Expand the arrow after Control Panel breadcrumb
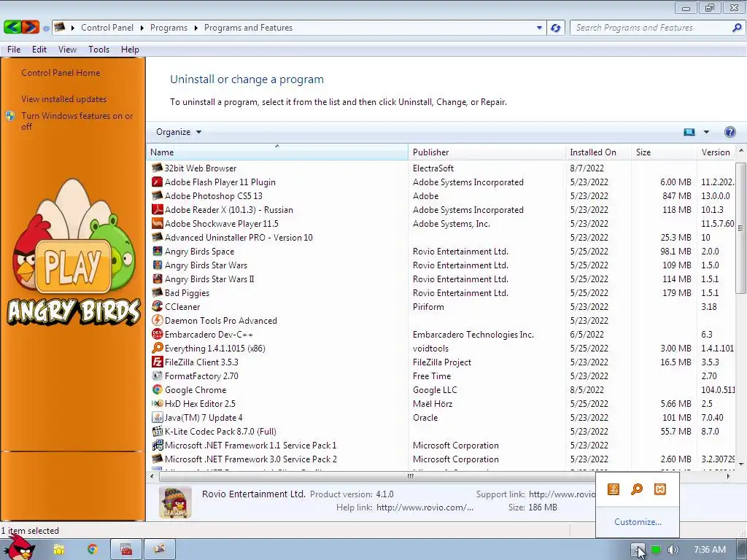747x560 pixels. pos(142,28)
